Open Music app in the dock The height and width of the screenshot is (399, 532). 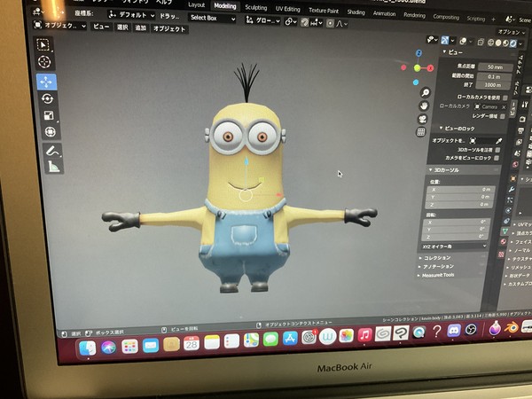tap(364, 335)
